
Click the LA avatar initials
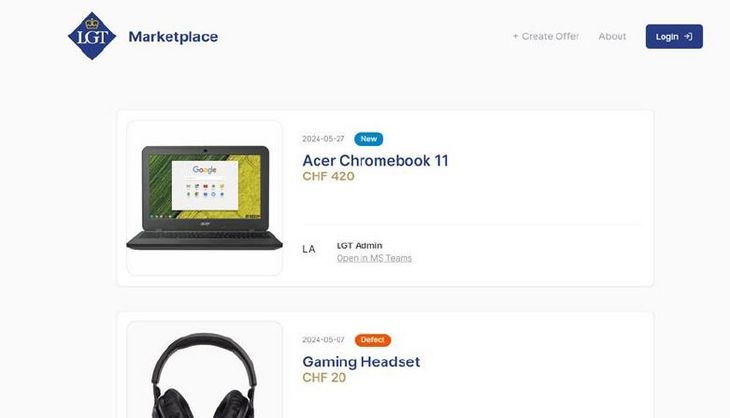click(309, 249)
